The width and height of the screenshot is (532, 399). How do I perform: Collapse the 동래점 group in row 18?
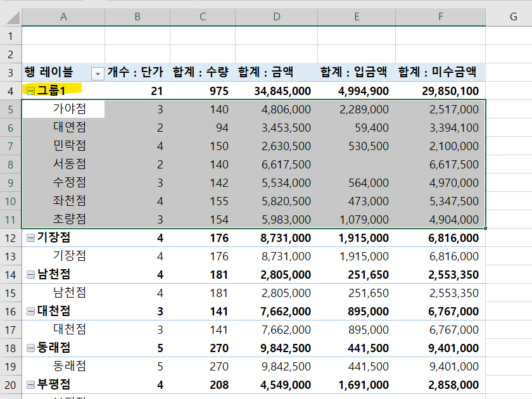30,348
